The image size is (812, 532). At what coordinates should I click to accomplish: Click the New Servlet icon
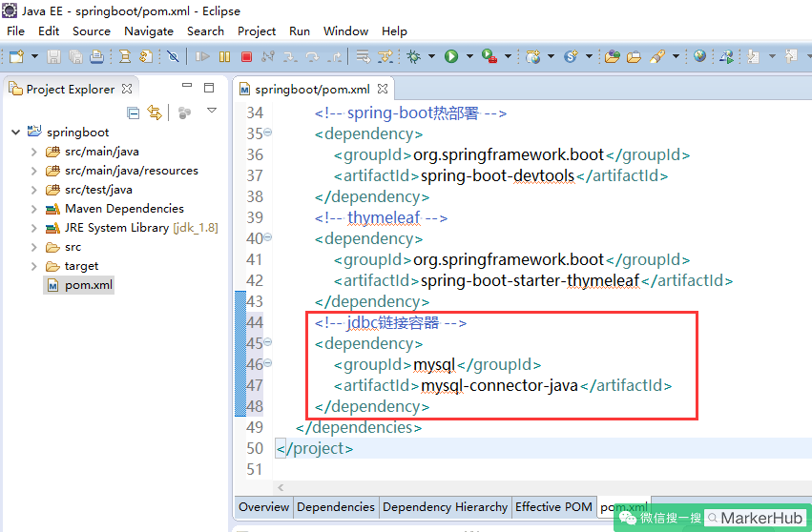pos(571,56)
